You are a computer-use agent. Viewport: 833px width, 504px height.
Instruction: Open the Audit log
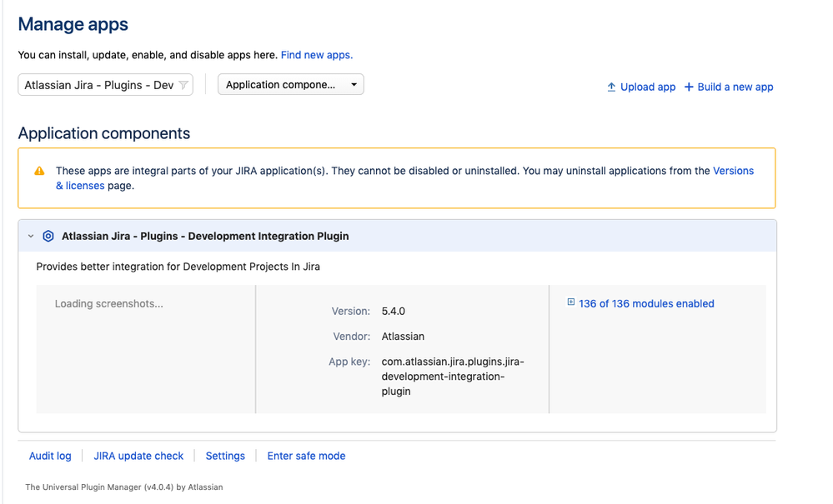click(x=50, y=456)
